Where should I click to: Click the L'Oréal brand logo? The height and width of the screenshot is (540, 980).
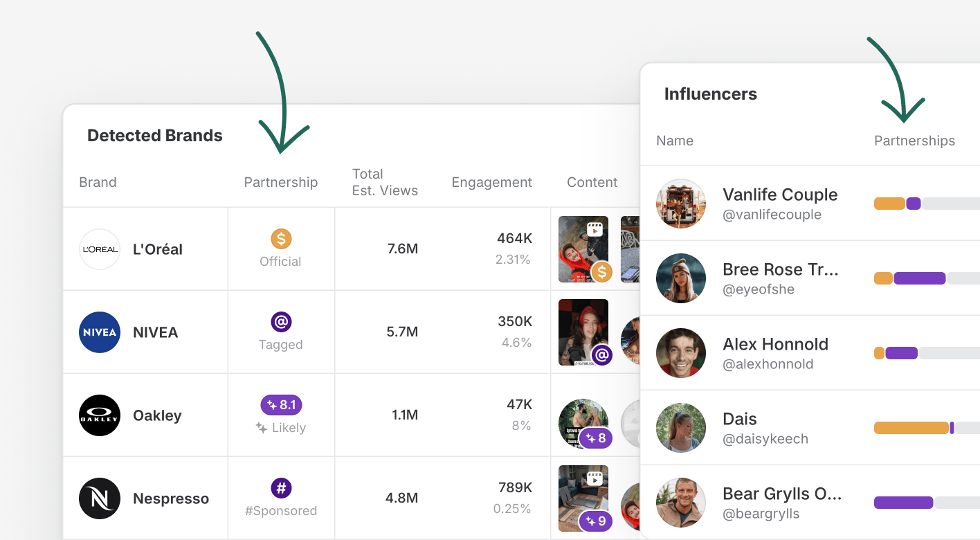[x=100, y=249]
